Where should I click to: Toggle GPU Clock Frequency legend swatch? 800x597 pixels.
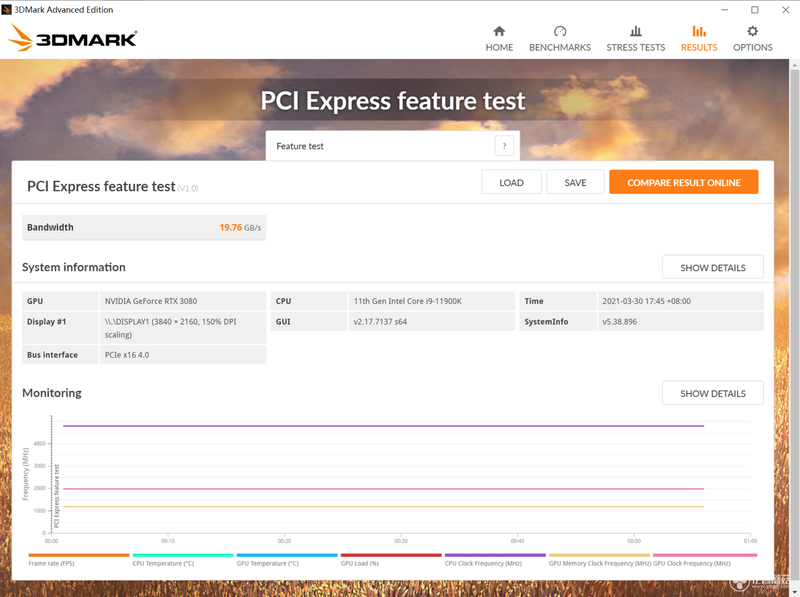pos(705,555)
